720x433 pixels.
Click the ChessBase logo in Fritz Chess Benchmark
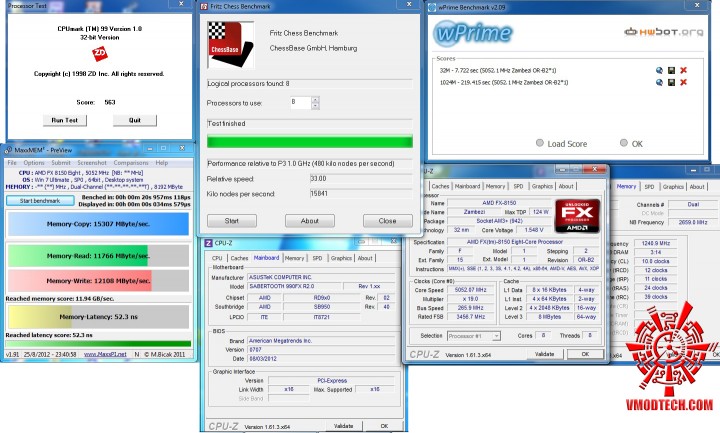(x=231, y=45)
